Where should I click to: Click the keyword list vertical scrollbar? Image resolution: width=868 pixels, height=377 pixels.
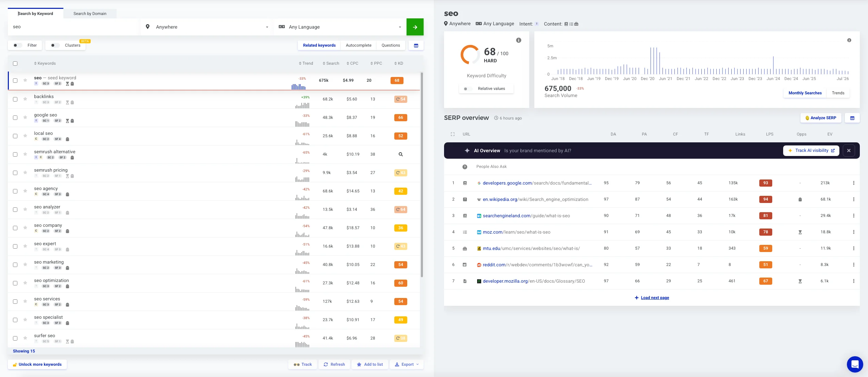pos(422,175)
